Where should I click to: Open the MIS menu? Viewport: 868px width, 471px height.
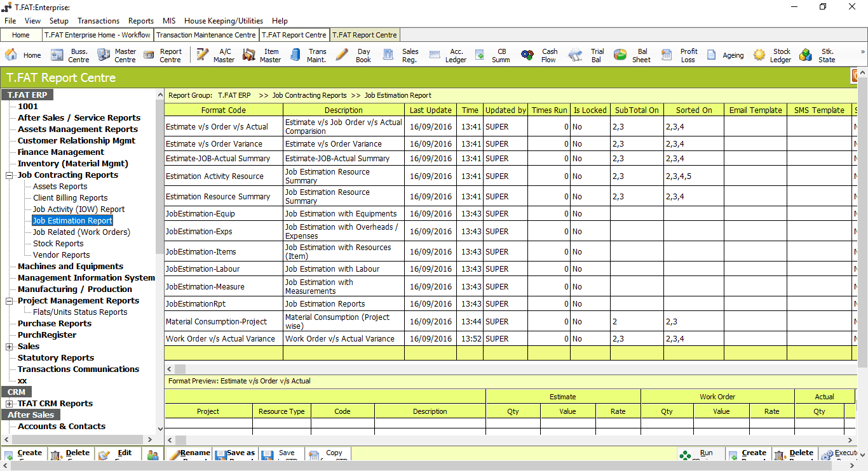click(169, 21)
